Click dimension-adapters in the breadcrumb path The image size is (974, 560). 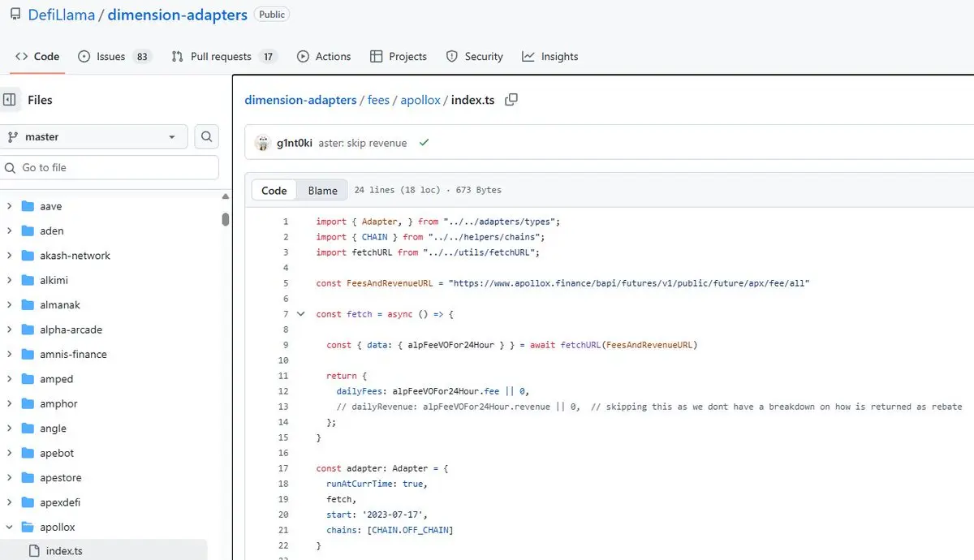pyautogui.click(x=300, y=100)
